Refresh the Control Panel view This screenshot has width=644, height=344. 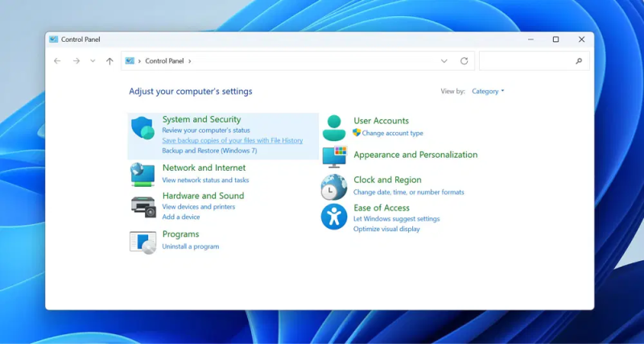[x=464, y=61]
